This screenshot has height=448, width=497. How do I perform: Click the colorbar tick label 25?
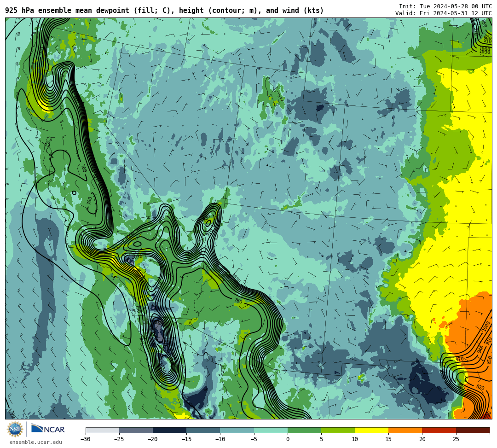pyautogui.click(x=456, y=439)
